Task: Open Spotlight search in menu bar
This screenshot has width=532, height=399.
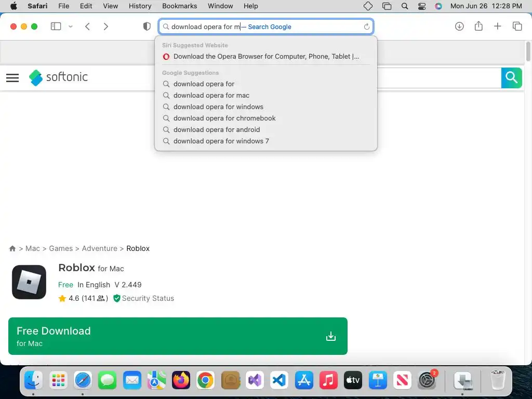Action: tap(404, 6)
